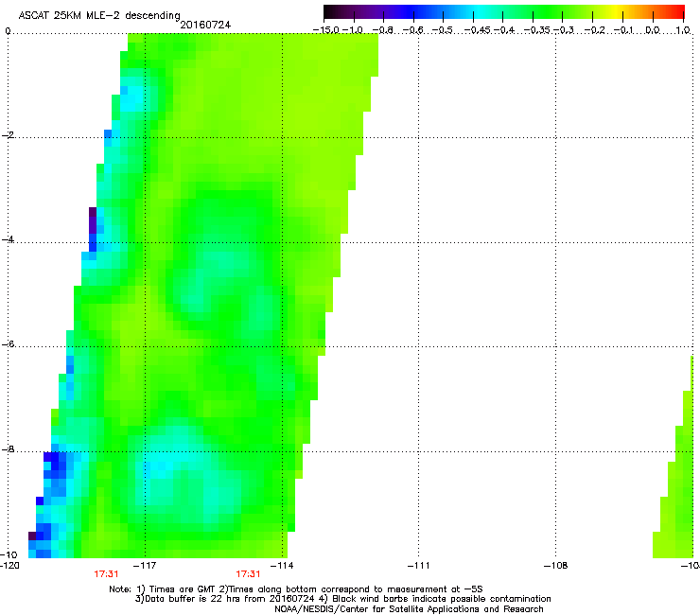The width and height of the screenshot is (700, 615).
Task: Select the -0.8 color scale label
Action: click(x=383, y=30)
